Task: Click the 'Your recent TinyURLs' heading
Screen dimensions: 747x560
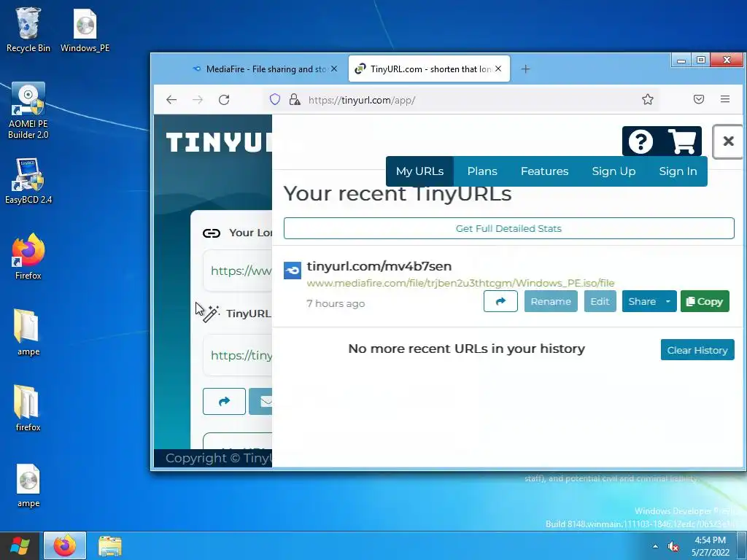Action: click(398, 195)
